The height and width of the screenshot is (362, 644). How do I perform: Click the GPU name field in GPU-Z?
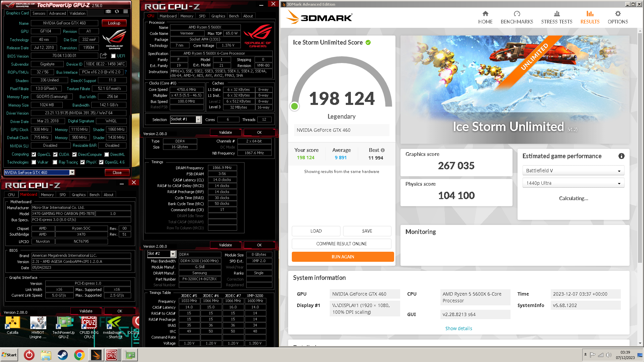[64, 23]
